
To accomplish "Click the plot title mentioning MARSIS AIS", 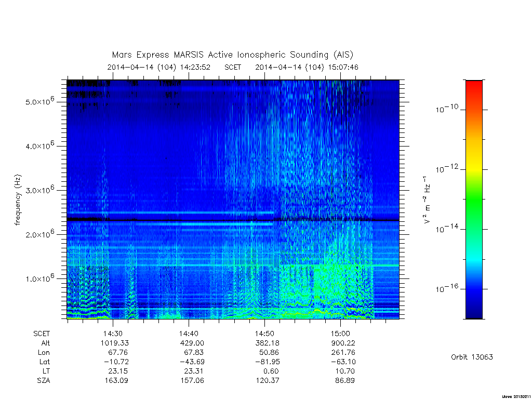I will pos(233,55).
